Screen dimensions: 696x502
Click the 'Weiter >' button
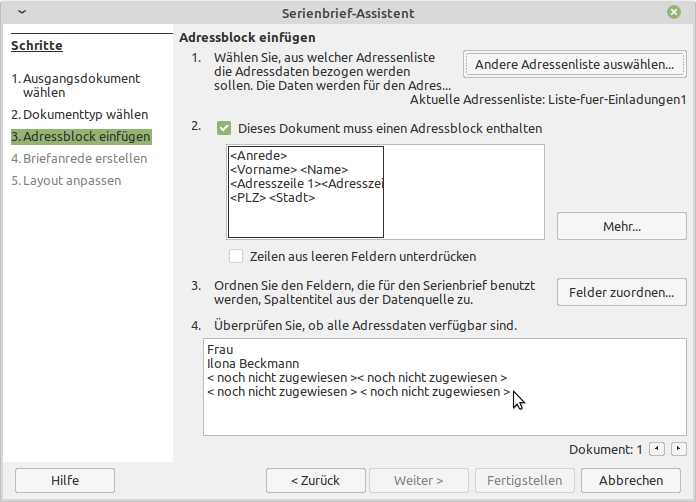tap(419, 480)
